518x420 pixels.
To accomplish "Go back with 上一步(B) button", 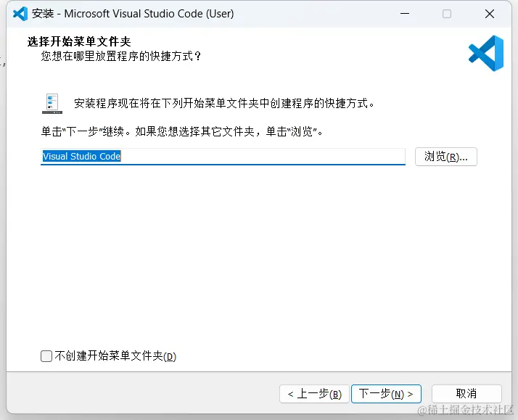I will pos(314,394).
